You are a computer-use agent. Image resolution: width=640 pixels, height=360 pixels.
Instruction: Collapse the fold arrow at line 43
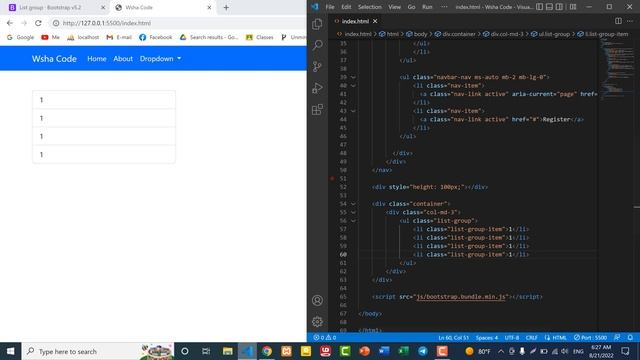click(x=353, y=111)
